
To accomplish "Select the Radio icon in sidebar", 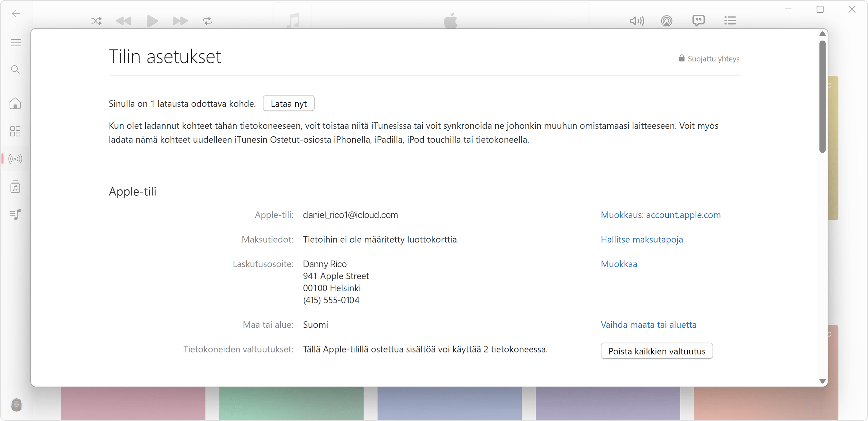I will point(15,159).
